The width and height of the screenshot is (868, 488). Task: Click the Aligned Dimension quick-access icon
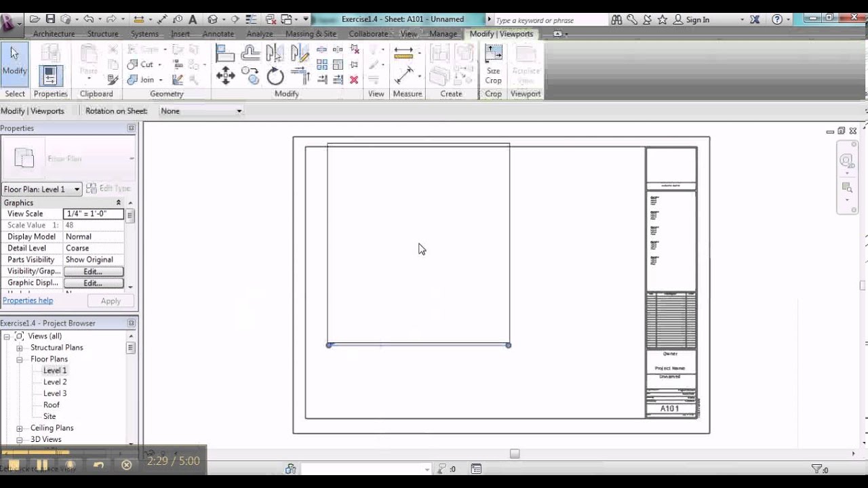click(x=162, y=20)
